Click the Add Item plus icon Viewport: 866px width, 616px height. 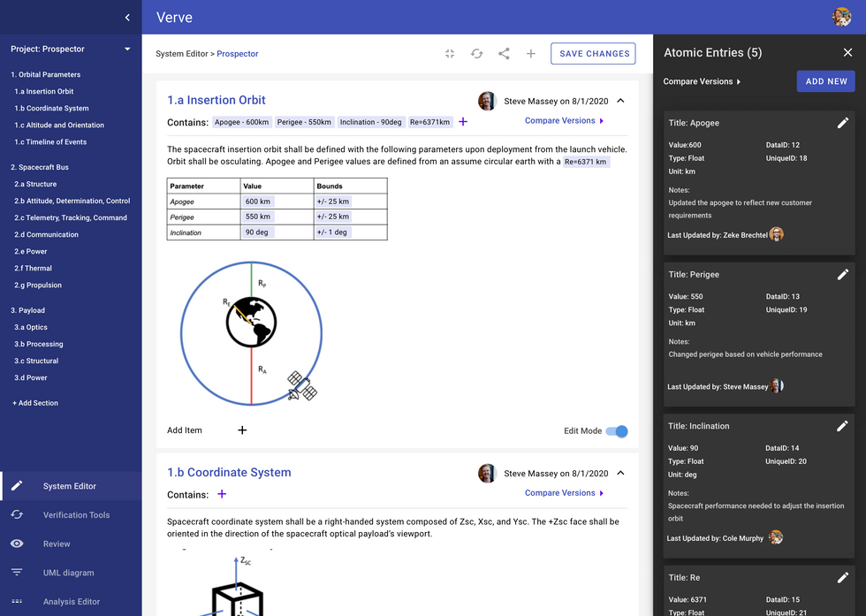pyautogui.click(x=242, y=430)
